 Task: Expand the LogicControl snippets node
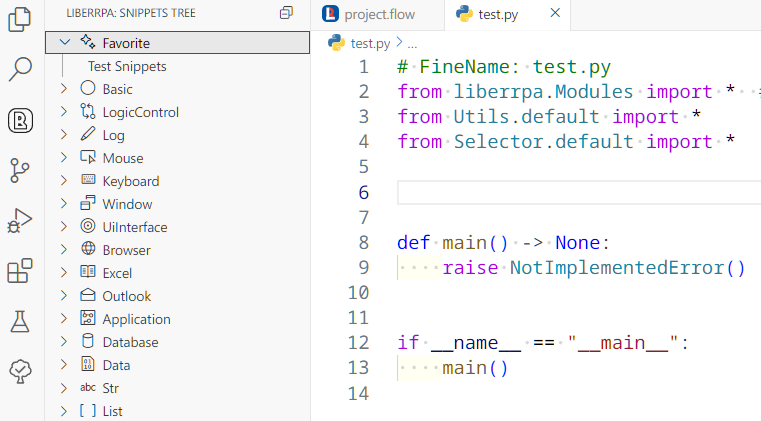coord(64,112)
